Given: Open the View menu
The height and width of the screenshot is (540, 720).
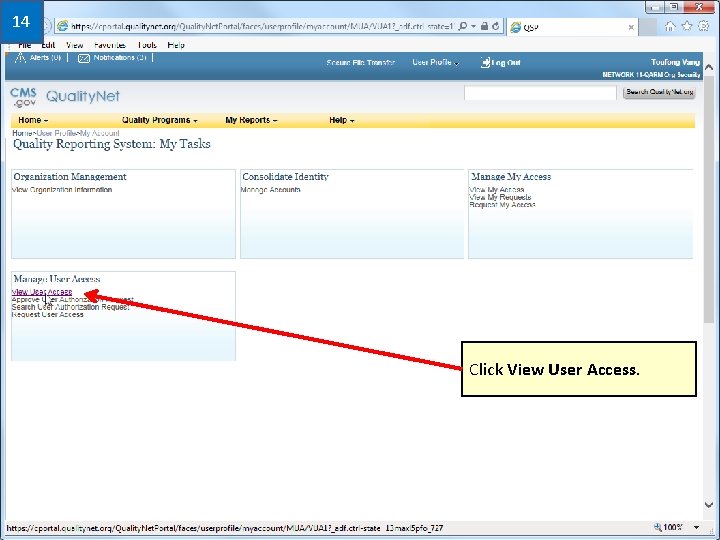Looking at the screenshot, I should (74, 45).
